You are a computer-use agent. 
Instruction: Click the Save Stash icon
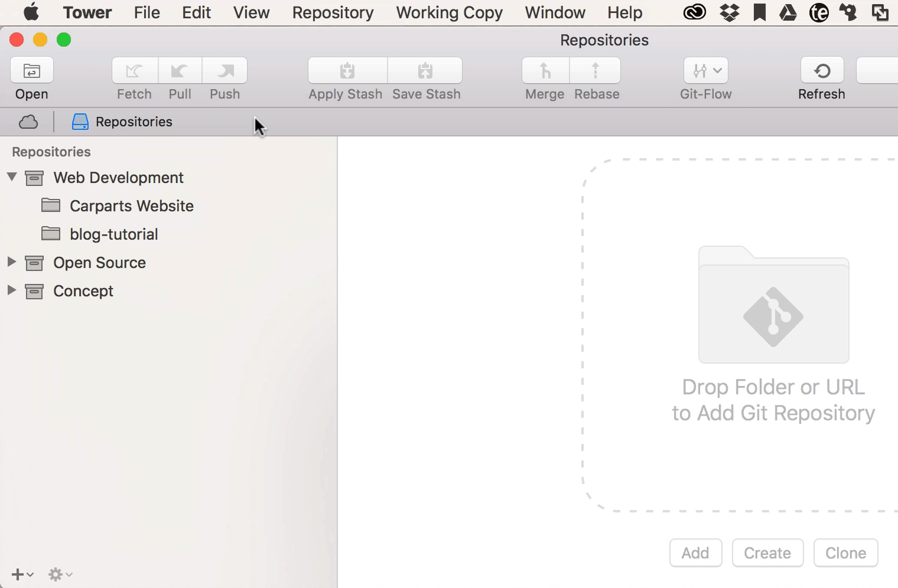(425, 71)
